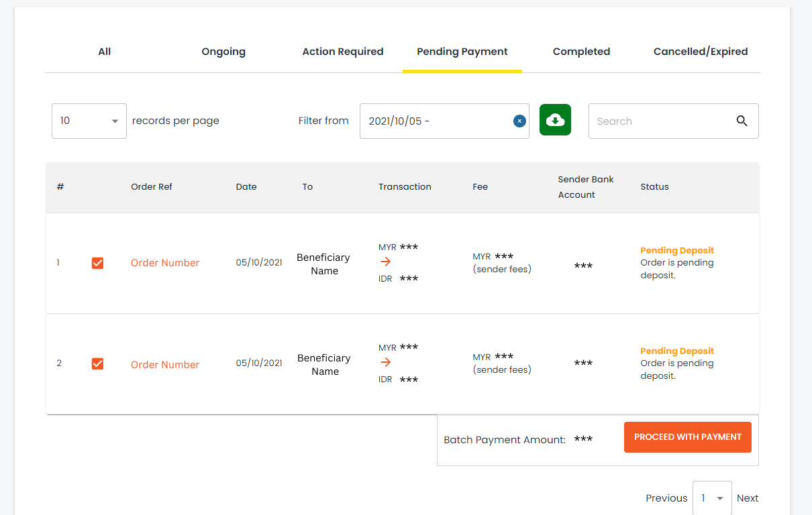Switch to the All tab
Viewport: 812px width, 515px height.
point(104,52)
